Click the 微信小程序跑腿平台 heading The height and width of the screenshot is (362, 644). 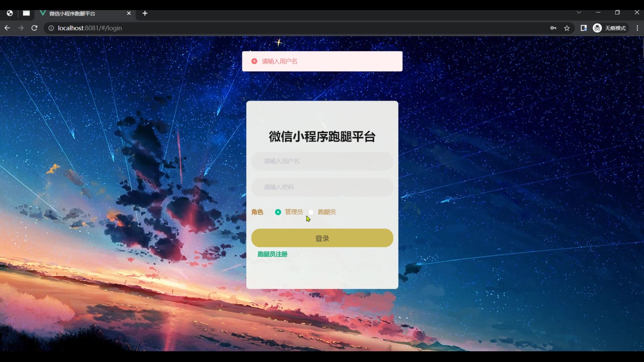click(x=322, y=136)
